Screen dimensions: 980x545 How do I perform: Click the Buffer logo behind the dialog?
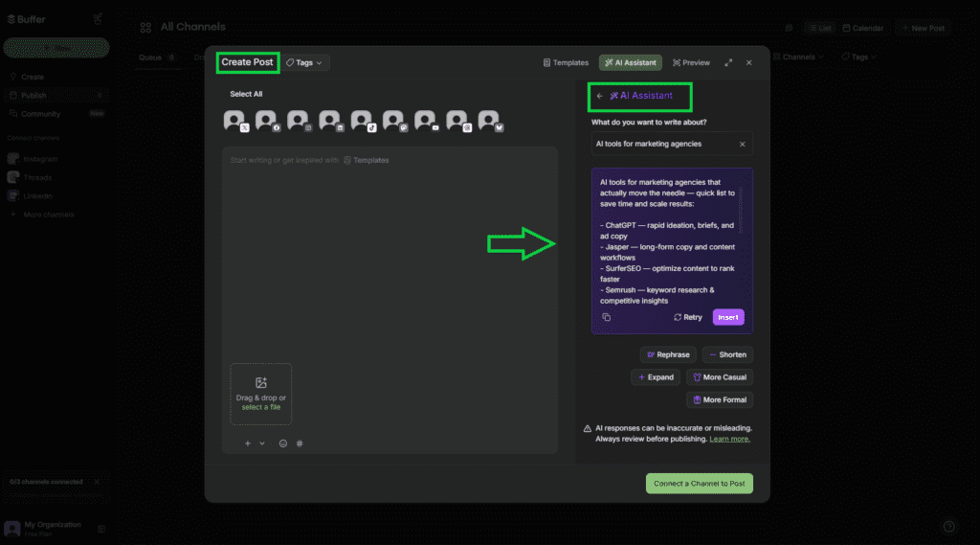coord(27,19)
